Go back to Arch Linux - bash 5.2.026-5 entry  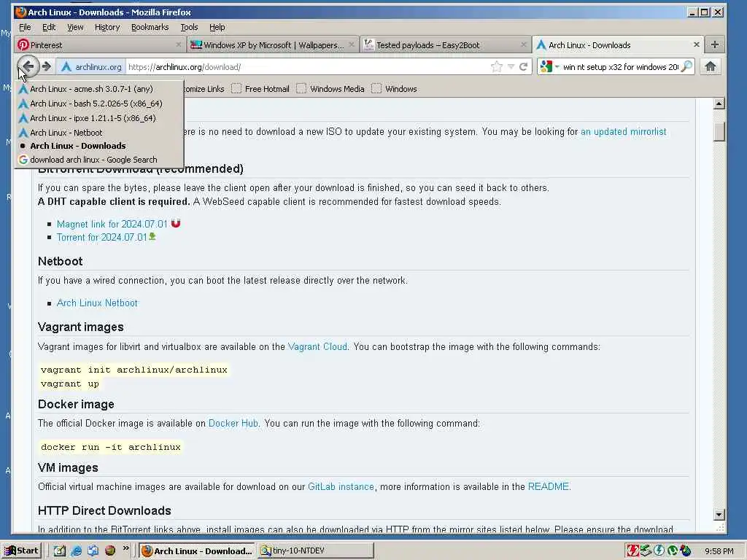(98, 104)
